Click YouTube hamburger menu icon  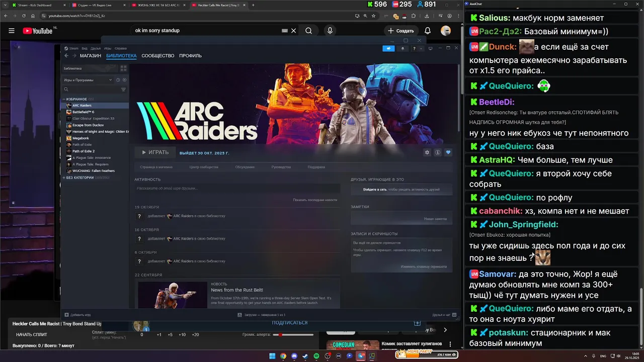(12, 31)
